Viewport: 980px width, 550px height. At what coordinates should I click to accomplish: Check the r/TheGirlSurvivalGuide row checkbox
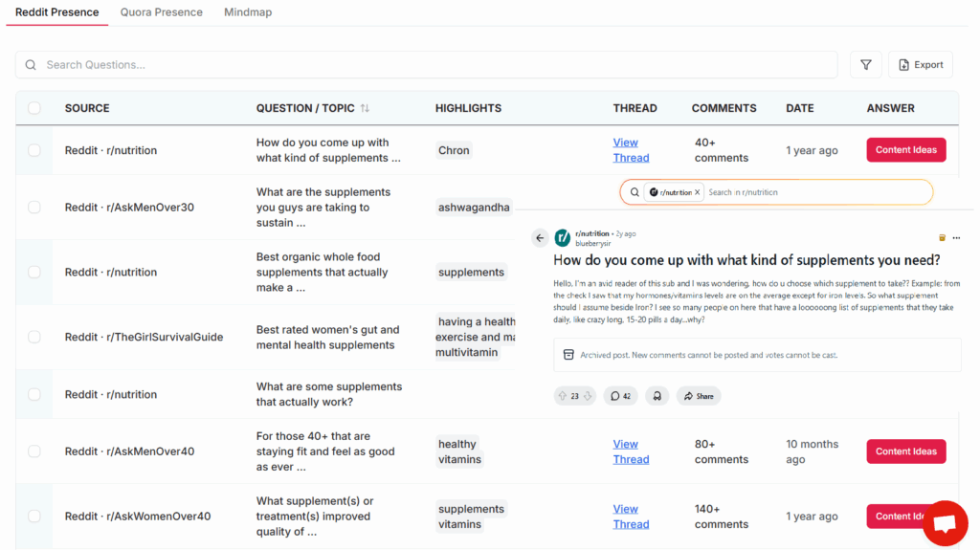click(x=34, y=337)
